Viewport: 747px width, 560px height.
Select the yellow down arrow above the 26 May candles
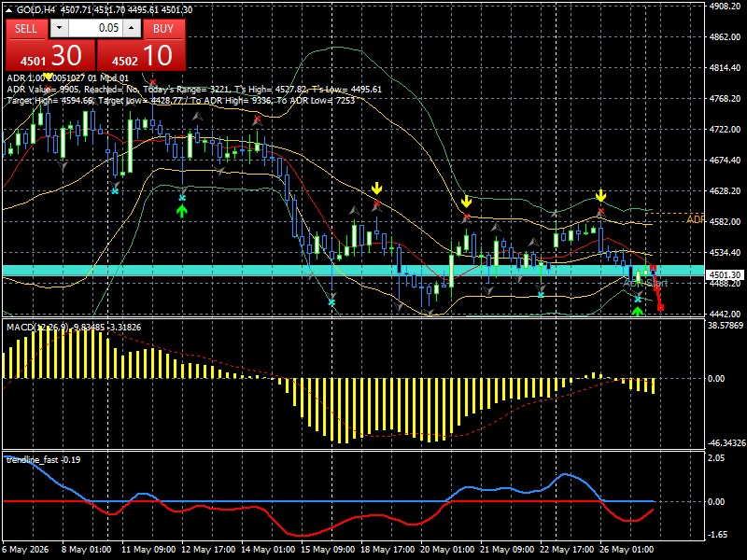[x=600, y=195]
